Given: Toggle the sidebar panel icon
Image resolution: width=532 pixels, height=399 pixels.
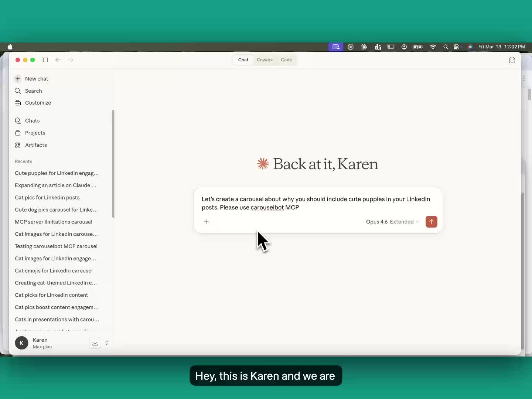Looking at the screenshot, I should [x=45, y=60].
